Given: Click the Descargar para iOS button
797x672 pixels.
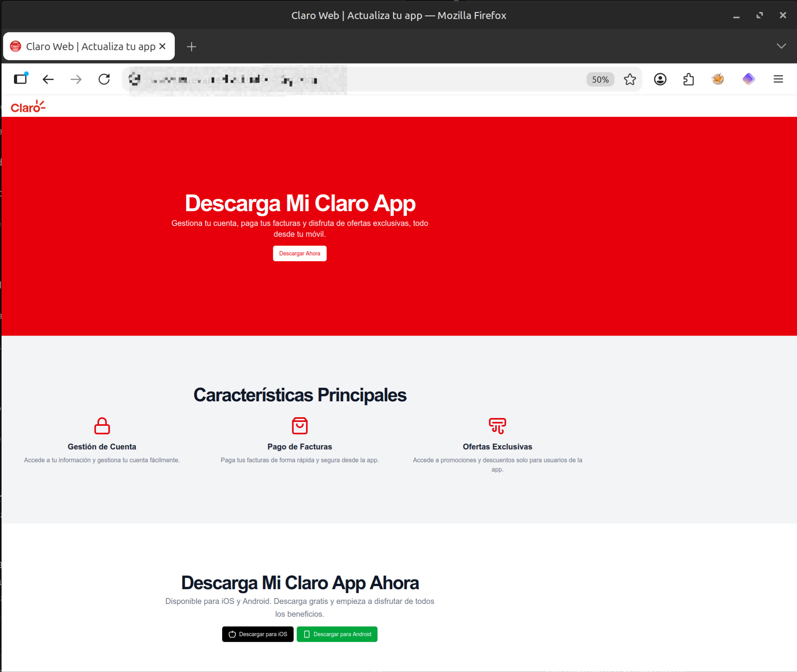Looking at the screenshot, I should [258, 634].
